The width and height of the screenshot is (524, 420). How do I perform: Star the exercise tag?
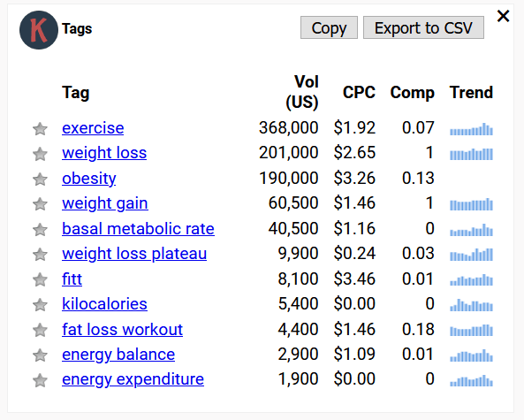[x=40, y=129]
